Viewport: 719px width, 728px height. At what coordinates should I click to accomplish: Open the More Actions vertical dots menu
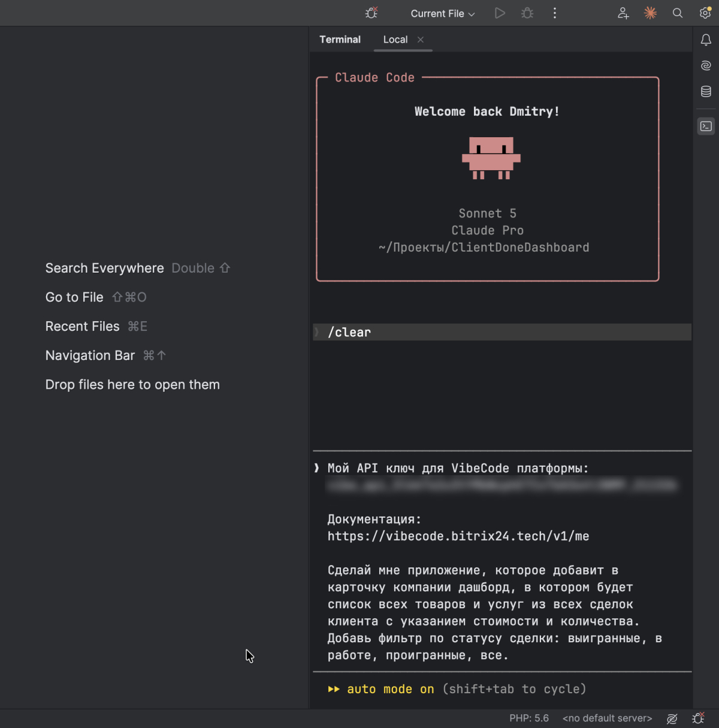(555, 13)
